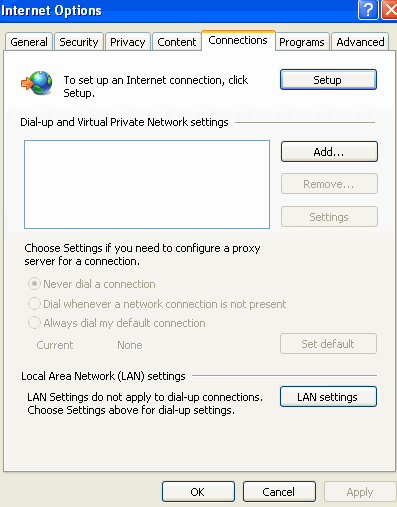397x507 pixels.
Task: Open LAN settings
Action: tap(328, 397)
